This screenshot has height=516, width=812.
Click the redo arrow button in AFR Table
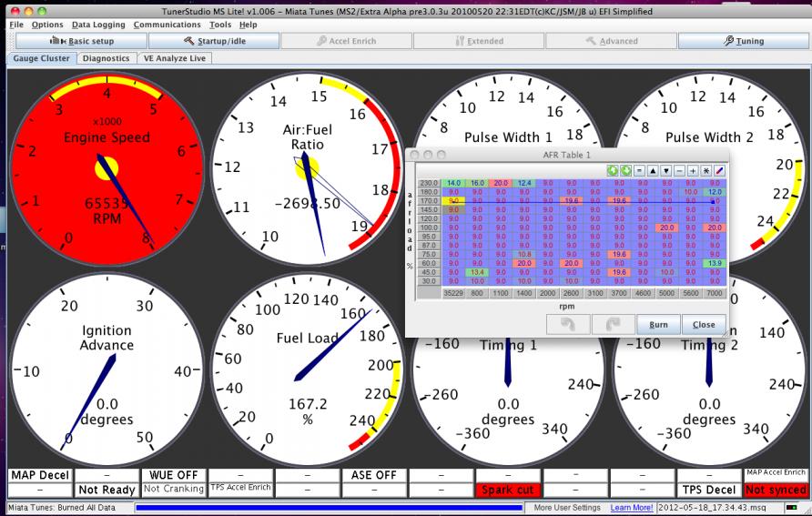[x=613, y=324]
